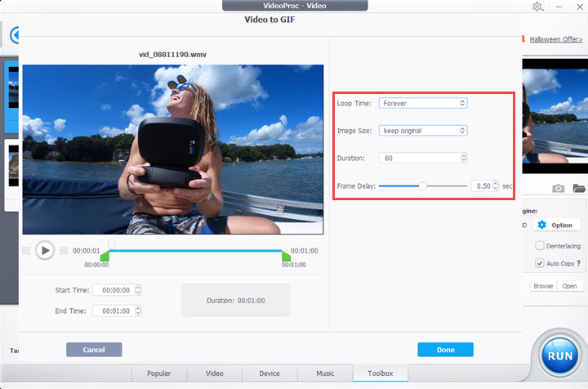Image resolution: width=588 pixels, height=389 pixels.
Task: Click the right-side preview thumbnail
Action: point(555,116)
